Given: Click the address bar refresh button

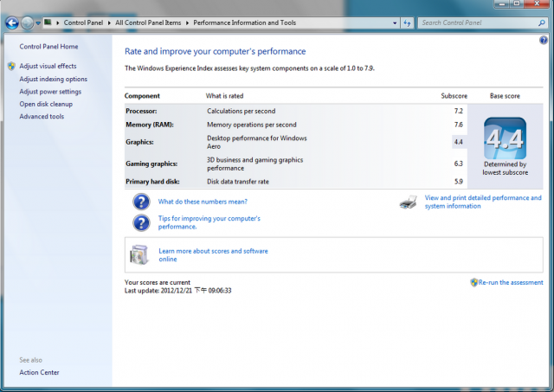Looking at the screenshot, I should point(407,23).
